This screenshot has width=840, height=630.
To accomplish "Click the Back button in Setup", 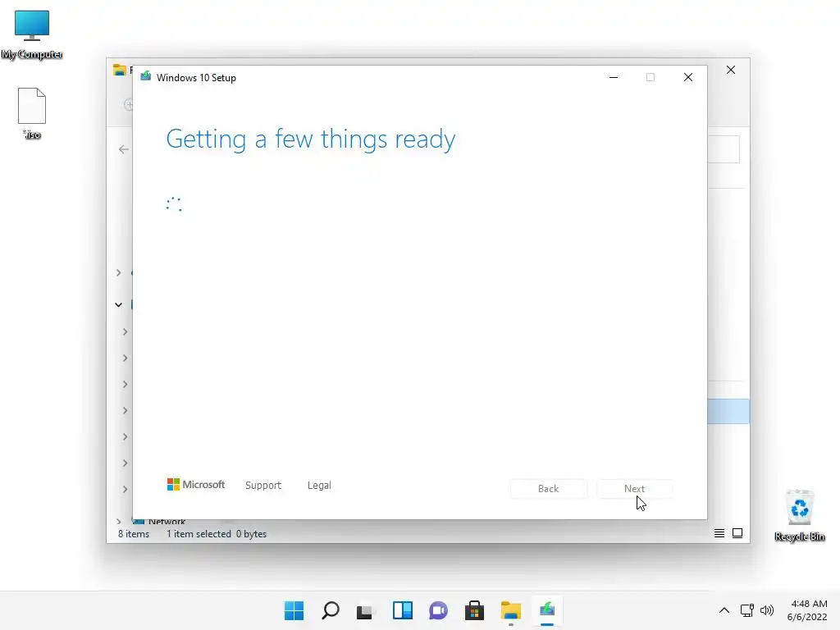I will tap(548, 489).
